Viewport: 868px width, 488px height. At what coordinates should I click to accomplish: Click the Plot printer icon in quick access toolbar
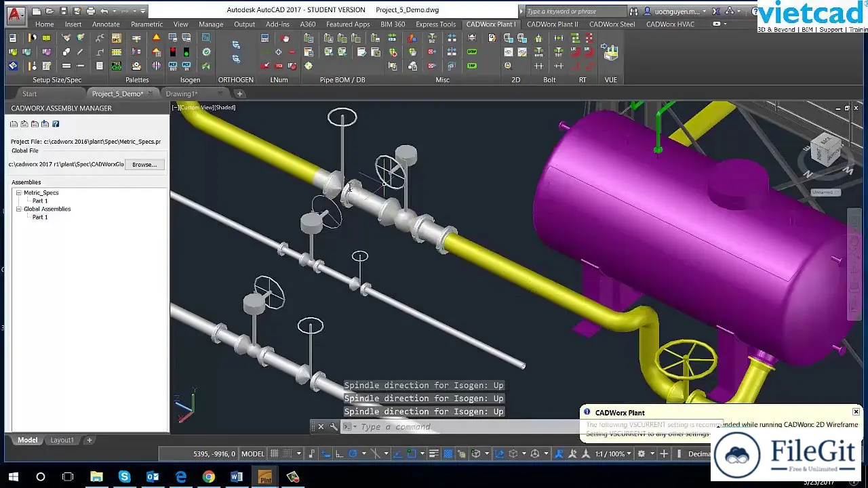coord(90,11)
